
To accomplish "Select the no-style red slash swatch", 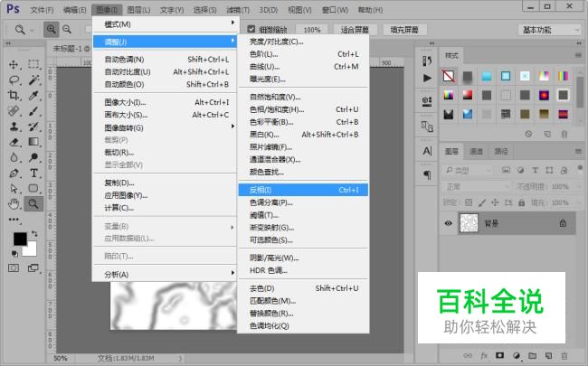I will (449, 76).
